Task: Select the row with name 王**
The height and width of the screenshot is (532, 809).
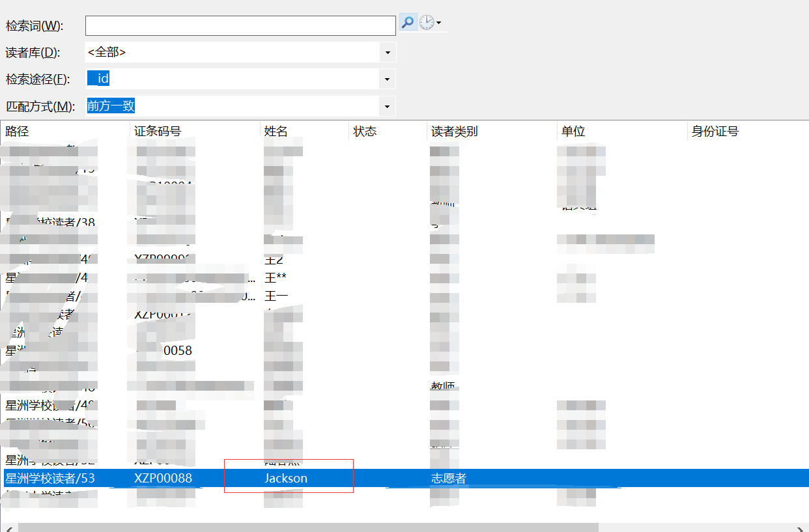Action: [x=404, y=278]
